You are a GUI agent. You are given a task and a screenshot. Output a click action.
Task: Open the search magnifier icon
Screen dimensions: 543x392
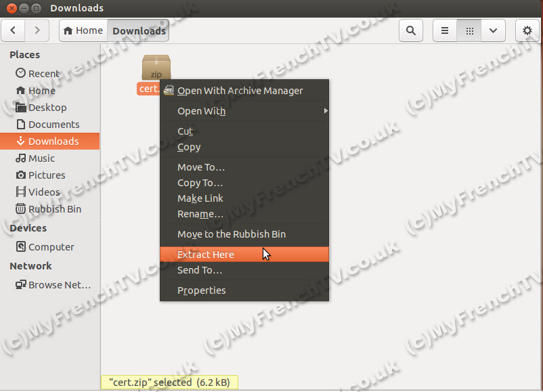[410, 30]
